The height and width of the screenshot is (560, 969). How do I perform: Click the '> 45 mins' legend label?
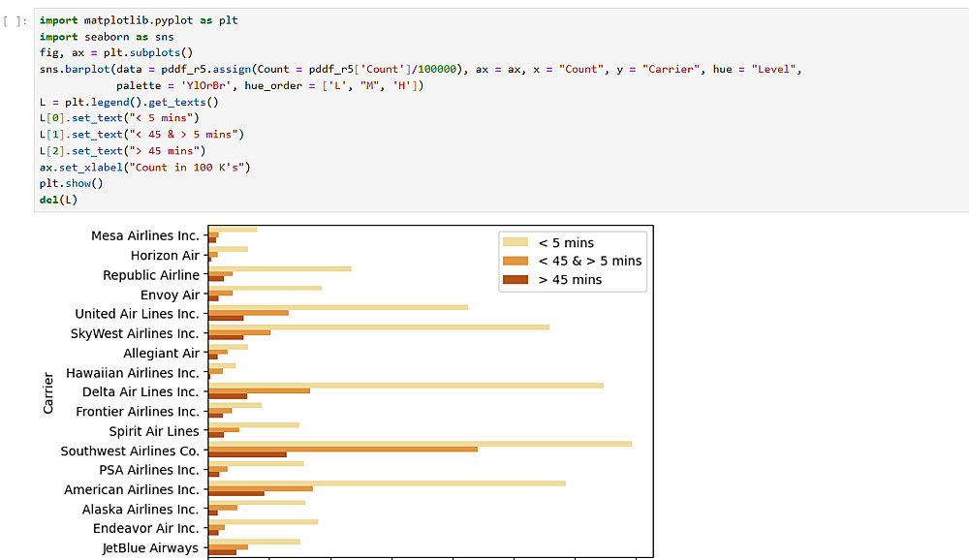pyautogui.click(x=570, y=280)
